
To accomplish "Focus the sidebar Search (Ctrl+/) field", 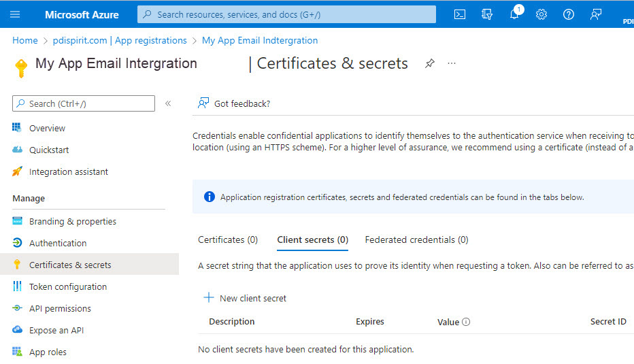I will click(84, 103).
